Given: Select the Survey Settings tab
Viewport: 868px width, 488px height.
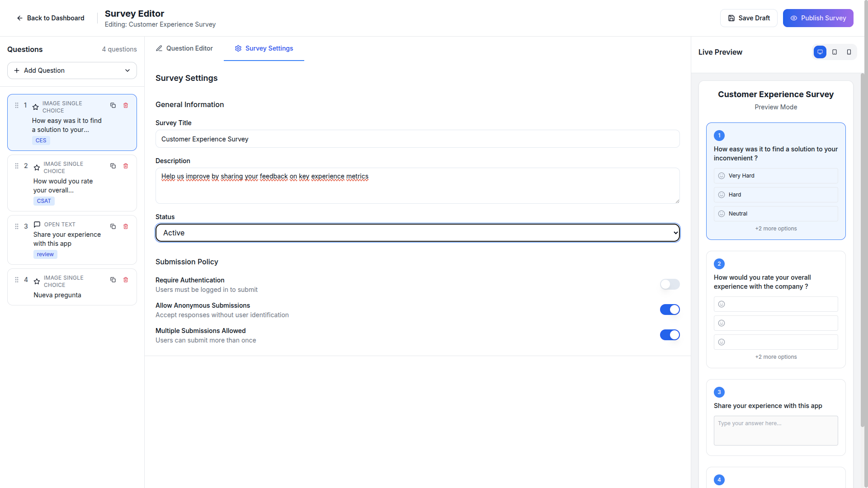Looking at the screenshot, I should tap(264, 48).
